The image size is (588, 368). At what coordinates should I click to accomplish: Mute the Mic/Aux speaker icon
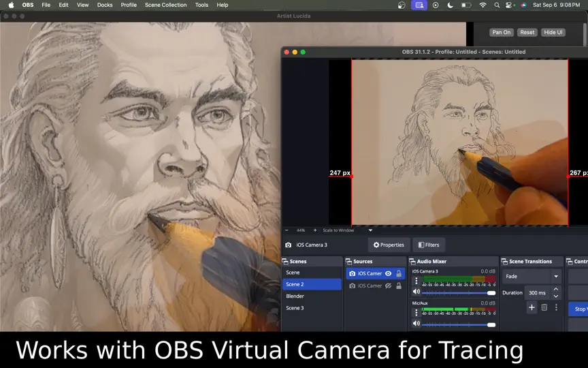[416, 323]
